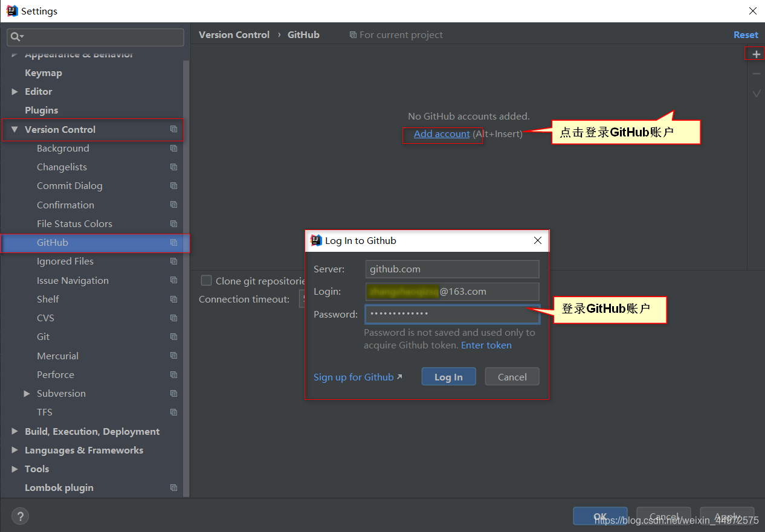Click the Add account link
765x532 pixels.
point(442,133)
